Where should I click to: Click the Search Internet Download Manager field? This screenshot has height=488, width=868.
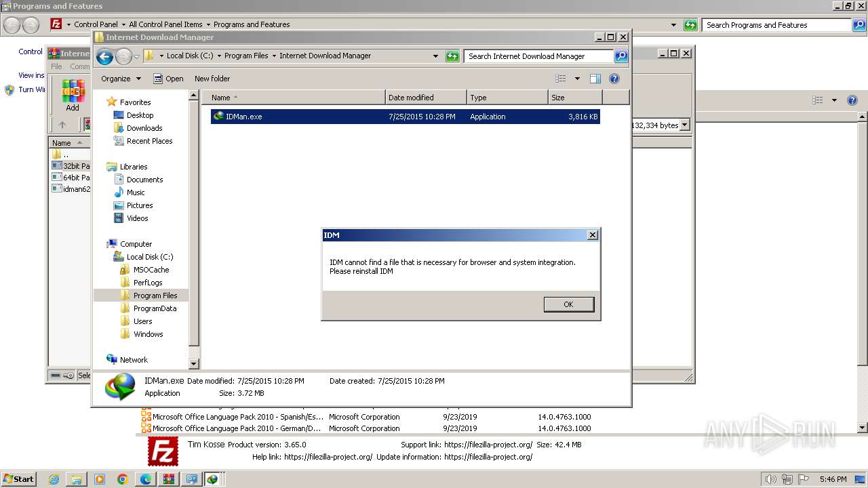tap(539, 56)
